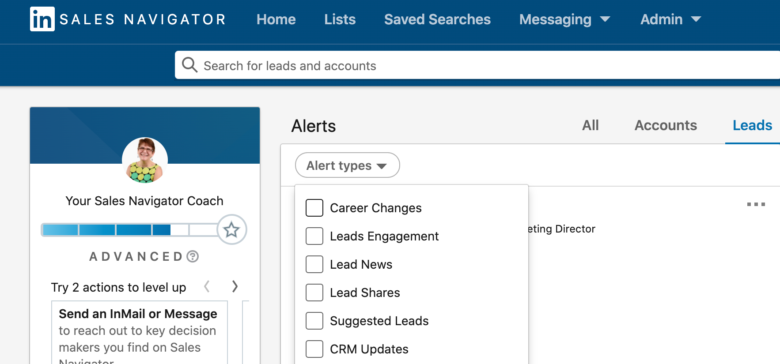Click the Try 2 actions to level up text
The width and height of the screenshot is (780, 364).
pos(118,287)
